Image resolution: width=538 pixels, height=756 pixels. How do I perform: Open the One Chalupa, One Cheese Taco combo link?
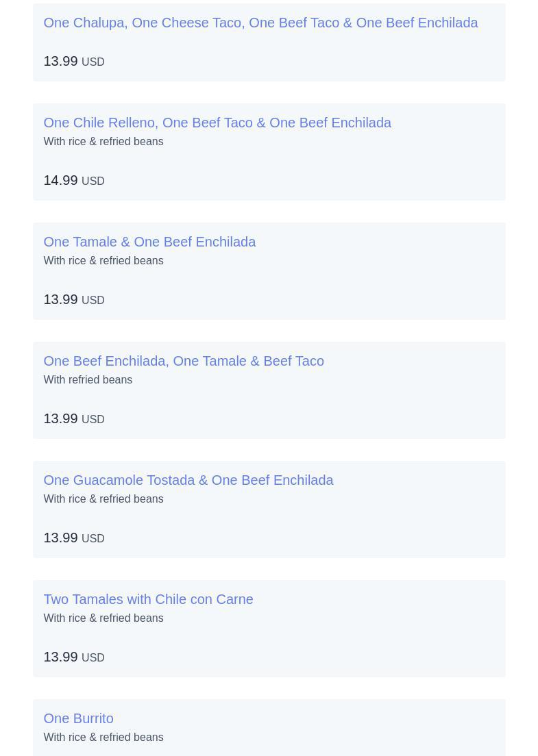click(x=260, y=23)
